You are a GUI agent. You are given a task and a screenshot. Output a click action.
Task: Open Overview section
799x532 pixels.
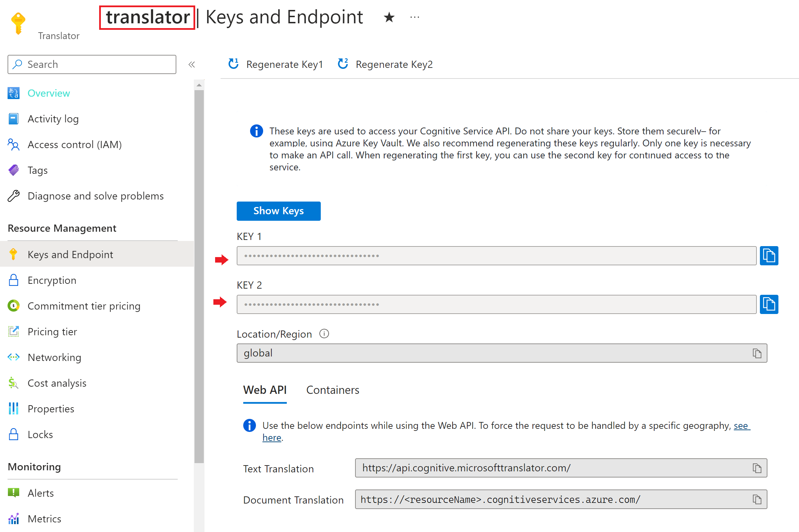click(x=49, y=93)
